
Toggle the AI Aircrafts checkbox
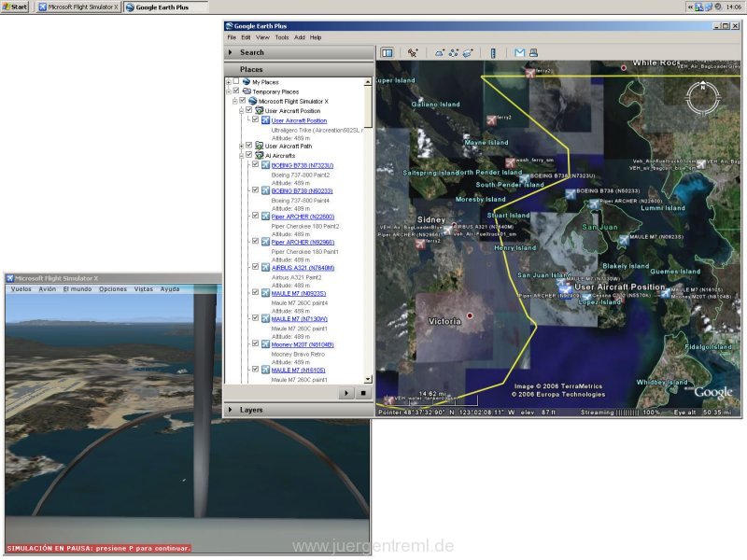248,155
